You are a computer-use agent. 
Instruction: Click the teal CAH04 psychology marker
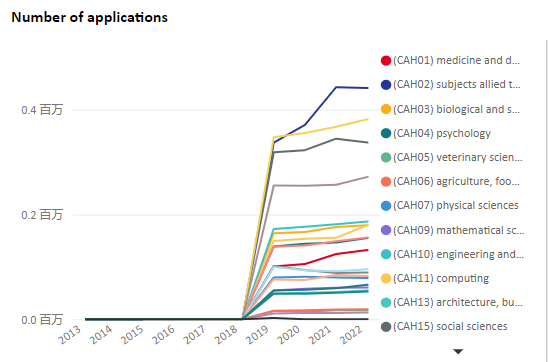[386, 133]
